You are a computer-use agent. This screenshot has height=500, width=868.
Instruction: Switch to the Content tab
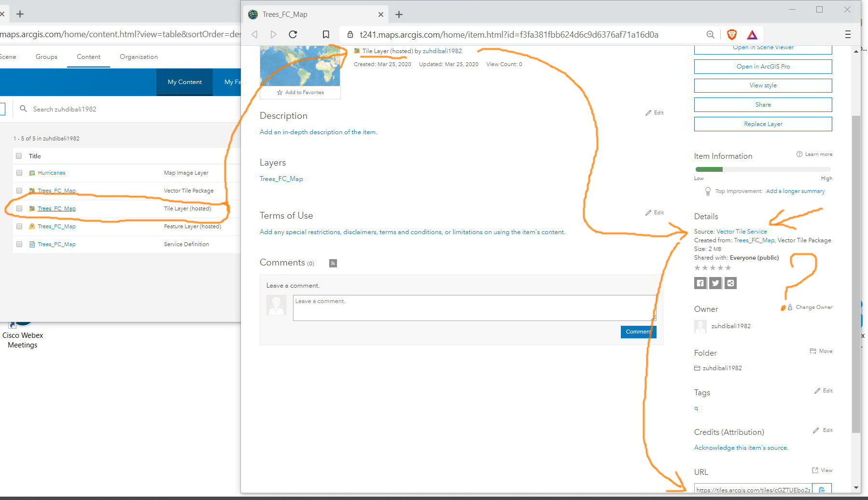[88, 56]
